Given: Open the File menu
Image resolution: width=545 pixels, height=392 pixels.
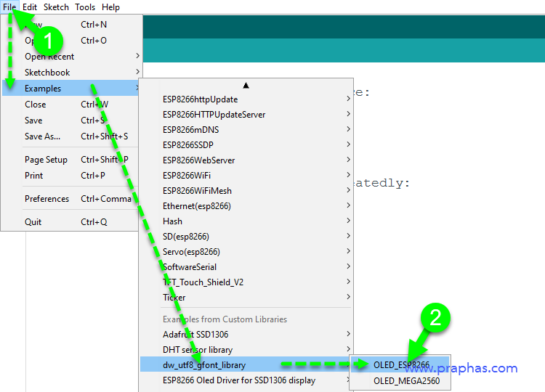Looking at the screenshot, I should click(9, 7).
